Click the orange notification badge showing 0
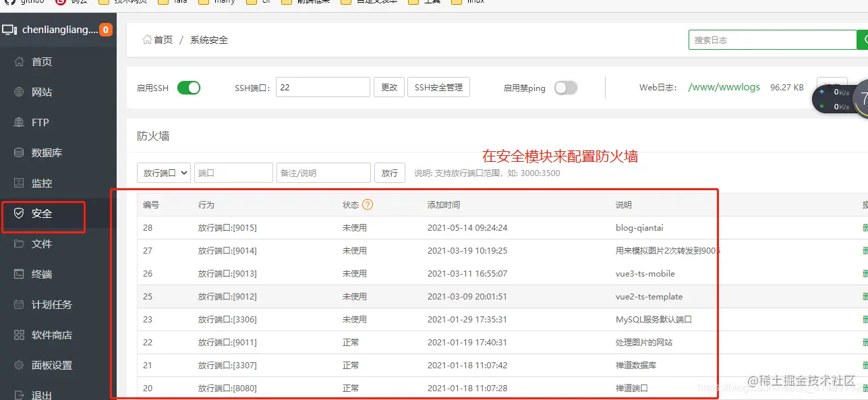This screenshot has height=400, width=868. pos(106,30)
